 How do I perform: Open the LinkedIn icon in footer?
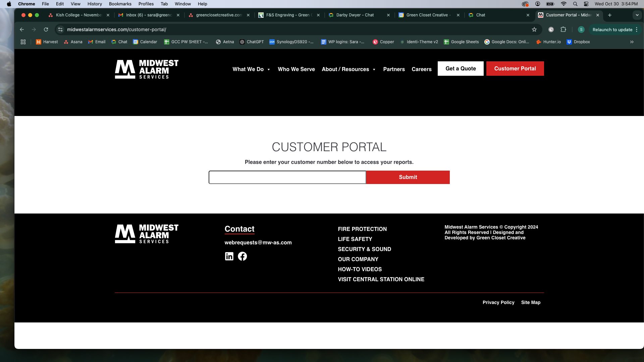coord(229,256)
